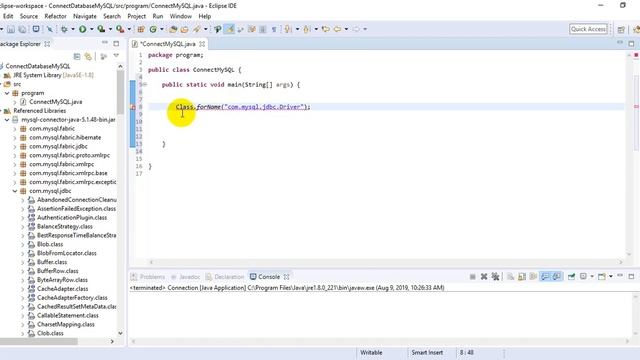
Task: Click Remove All Terminated Launches icon
Action: 495,277
